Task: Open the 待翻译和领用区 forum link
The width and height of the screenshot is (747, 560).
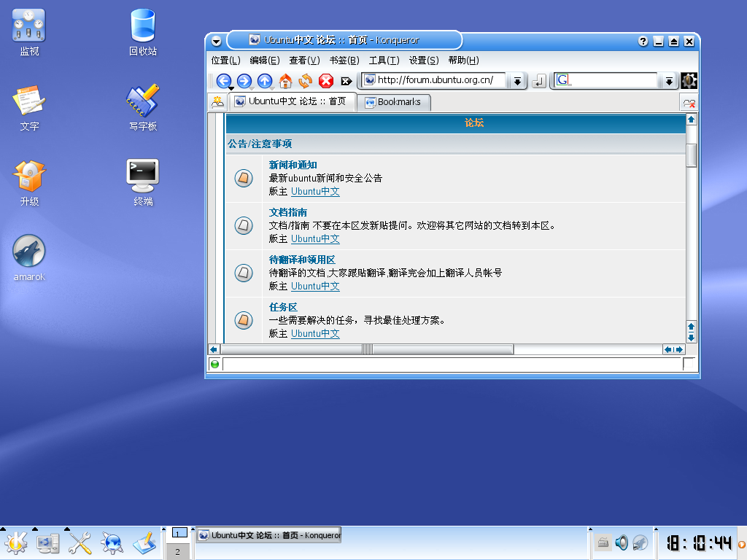Action: 302,260
